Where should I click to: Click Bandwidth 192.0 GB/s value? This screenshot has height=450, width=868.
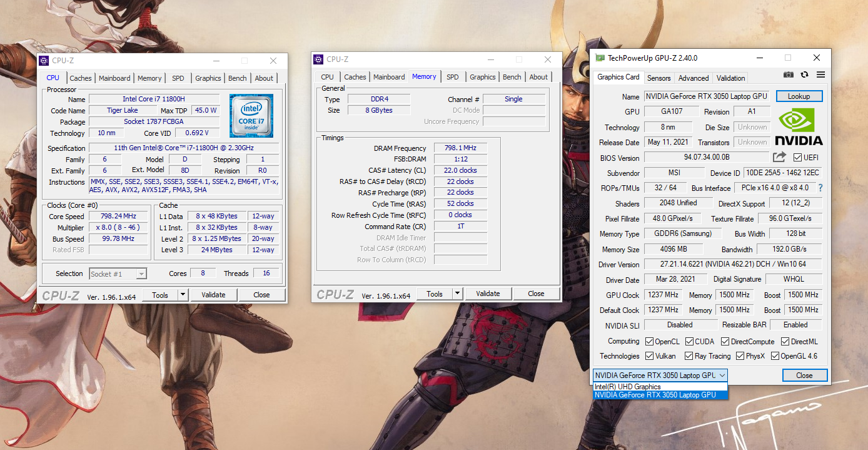click(790, 249)
